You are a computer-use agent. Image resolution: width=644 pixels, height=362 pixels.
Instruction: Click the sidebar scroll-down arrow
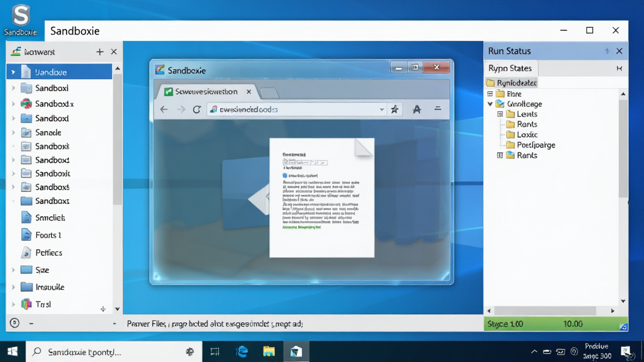pos(118,309)
